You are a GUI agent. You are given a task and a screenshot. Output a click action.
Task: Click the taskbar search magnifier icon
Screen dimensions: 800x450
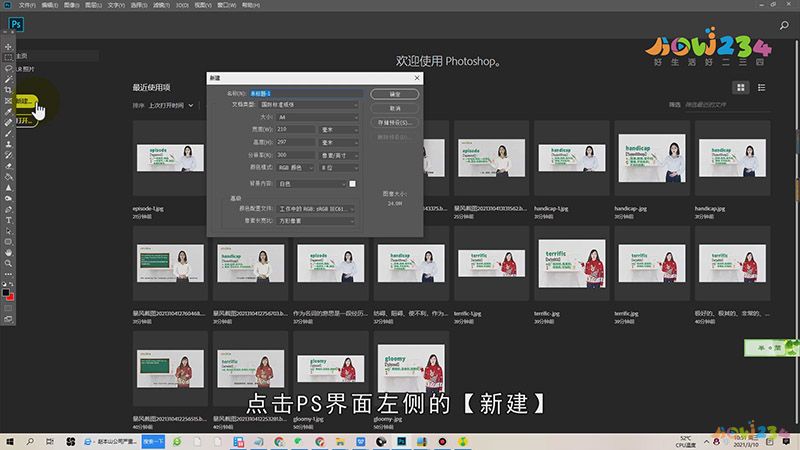click(x=30, y=442)
